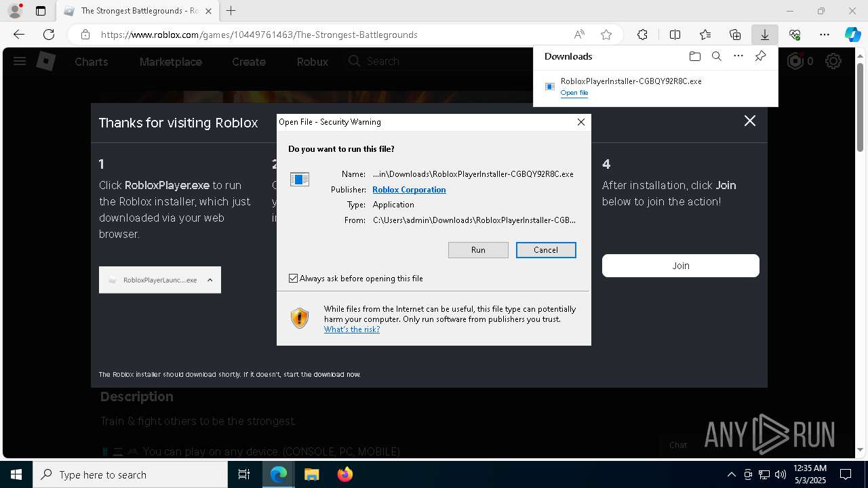Click the Join button
Viewport: 868px width, 488px height.
(x=681, y=266)
